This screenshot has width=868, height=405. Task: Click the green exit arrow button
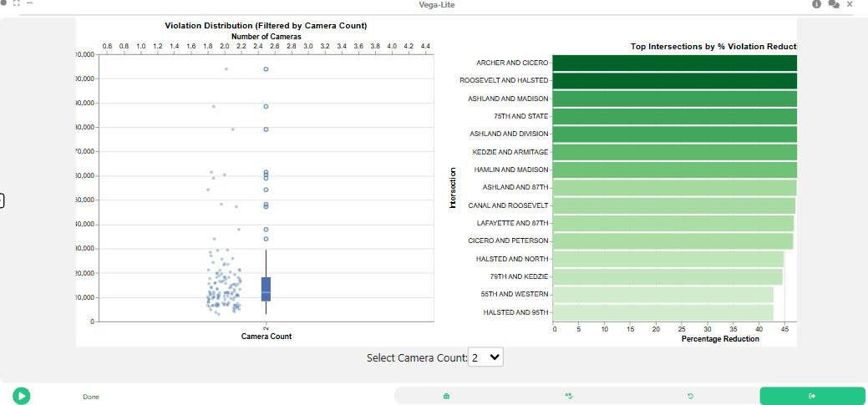tap(812, 396)
